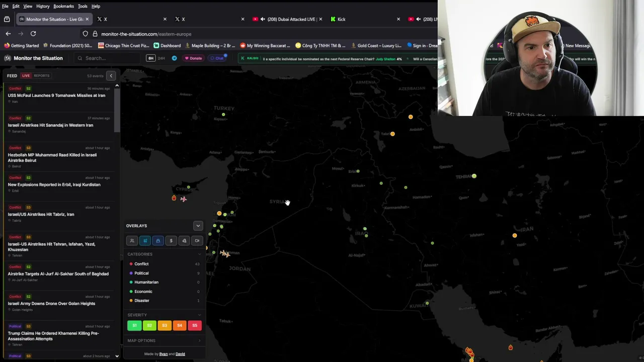Toggle the people overlay icon
The image size is (644, 362).
(132, 241)
